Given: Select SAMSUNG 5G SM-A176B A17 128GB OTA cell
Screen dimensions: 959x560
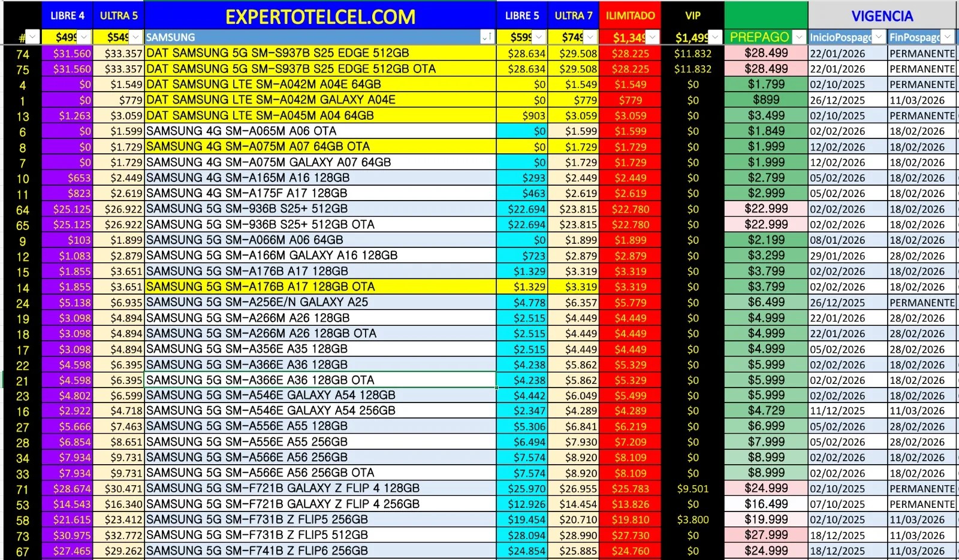Looking at the screenshot, I should coord(321,287).
